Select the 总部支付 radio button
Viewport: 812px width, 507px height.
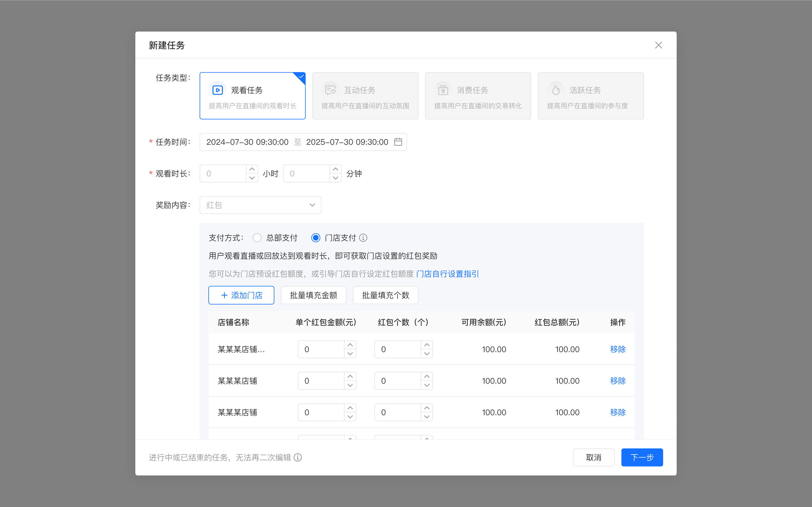(x=257, y=238)
